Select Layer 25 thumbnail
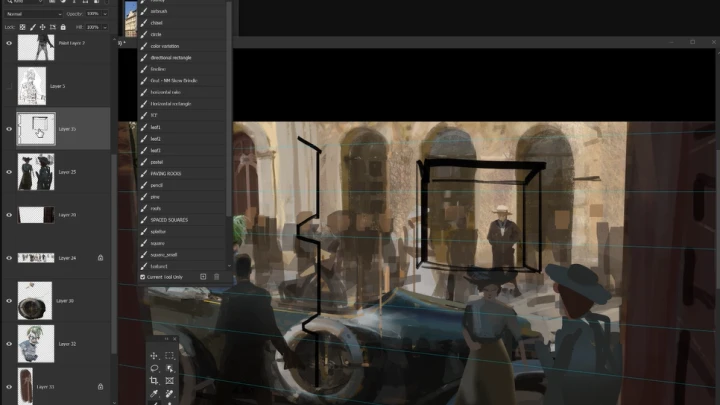The height and width of the screenshot is (405, 720). 36,172
